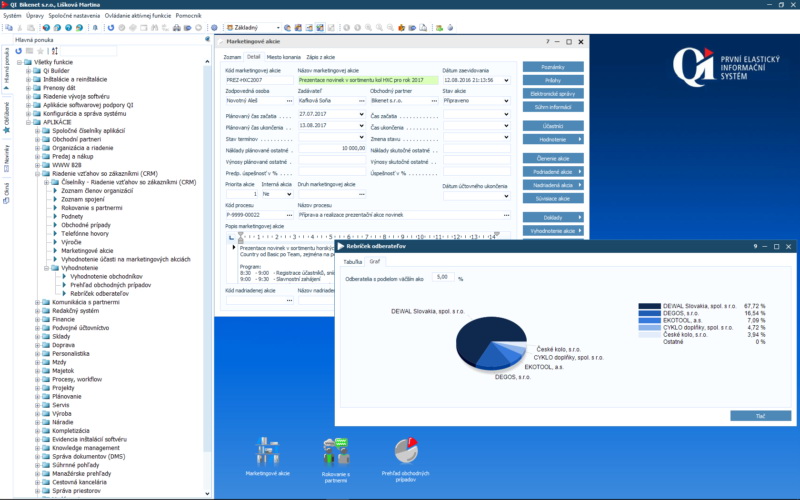Open Novinky vertical sidebar tab
Image resolution: width=800 pixels, height=500 pixels.
(x=7, y=158)
